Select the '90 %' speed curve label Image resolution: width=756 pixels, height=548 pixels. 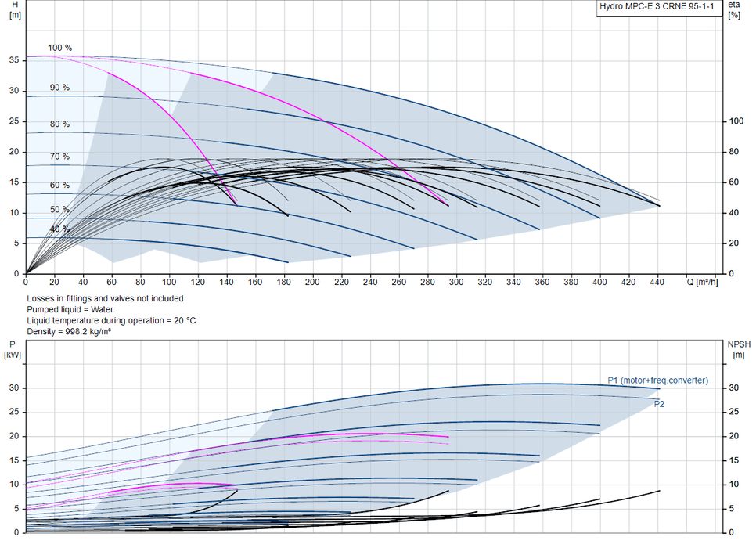click(x=59, y=88)
